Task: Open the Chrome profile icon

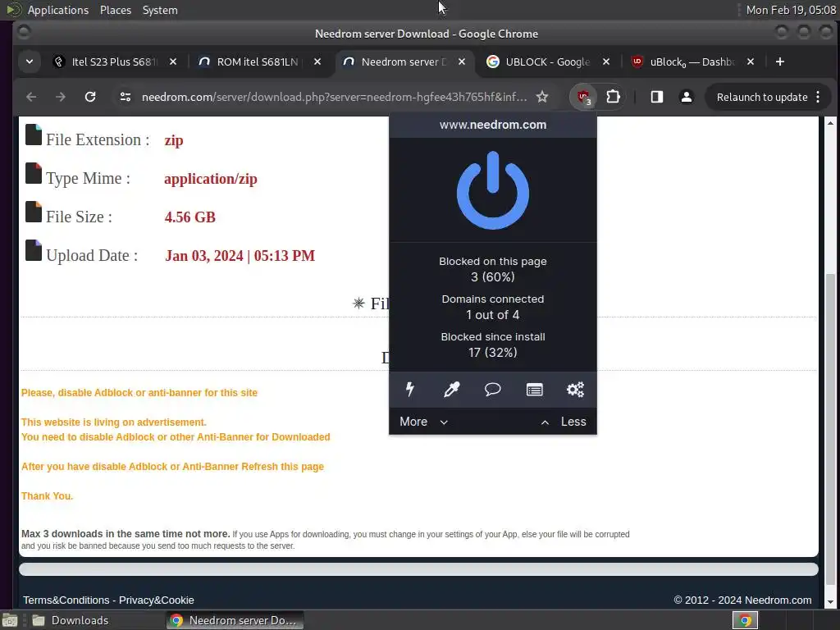Action: [686, 97]
